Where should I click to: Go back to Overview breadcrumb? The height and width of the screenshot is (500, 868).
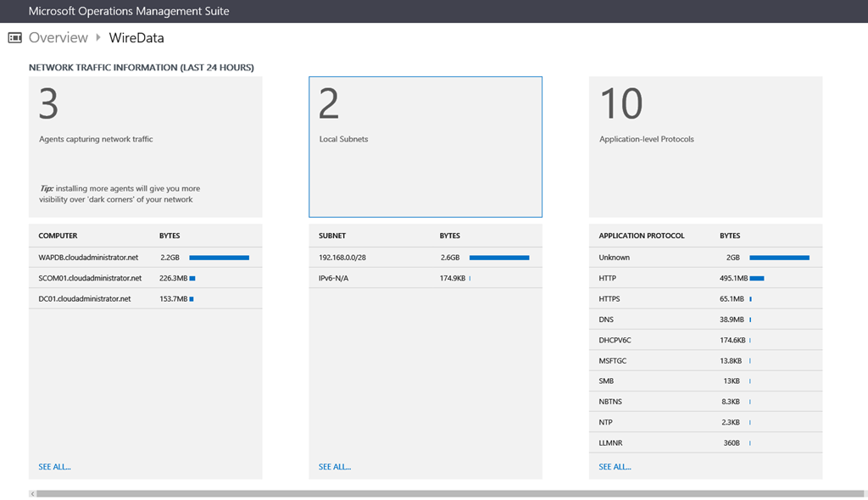pos(58,37)
